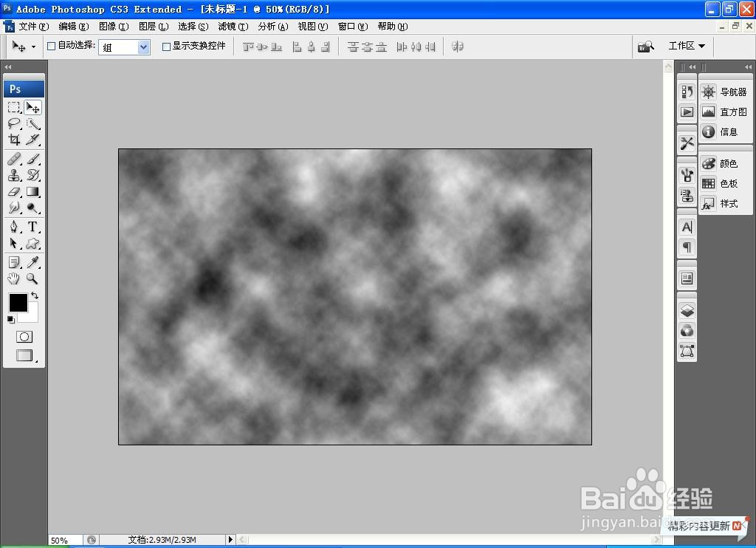Select the Eyedropper tool
The height and width of the screenshot is (548, 756).
point(32,262)
